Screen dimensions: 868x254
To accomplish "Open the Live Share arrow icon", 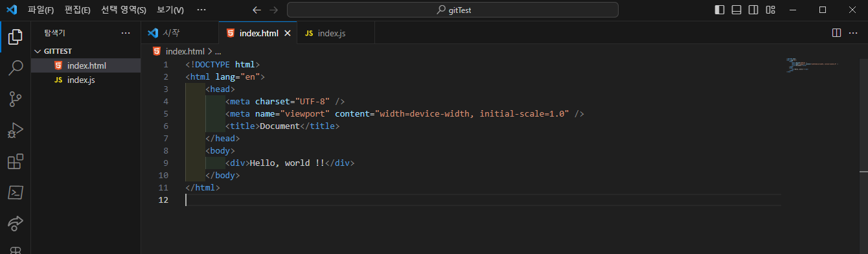I will pyautogui.click(x=16, y=224).
